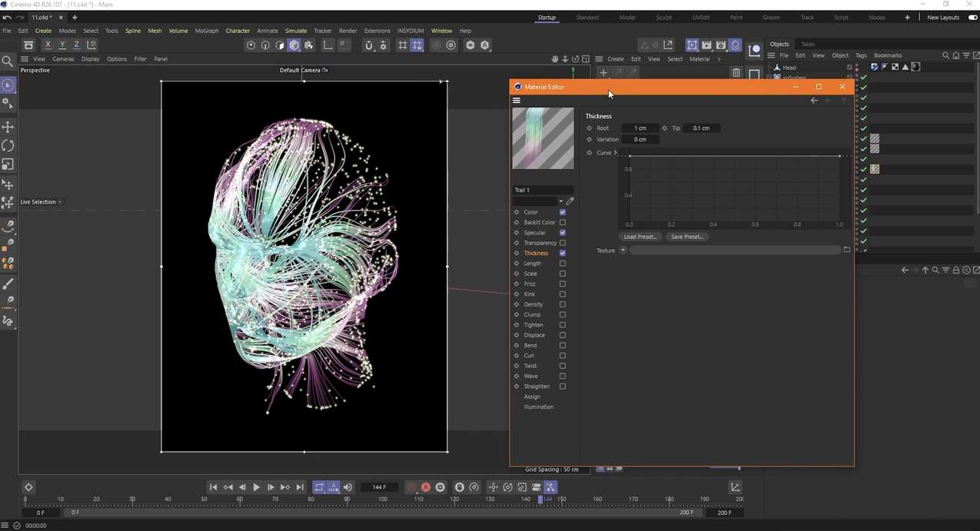Enable the Frizz channel checkbox
980x531 pixels.
563,284
